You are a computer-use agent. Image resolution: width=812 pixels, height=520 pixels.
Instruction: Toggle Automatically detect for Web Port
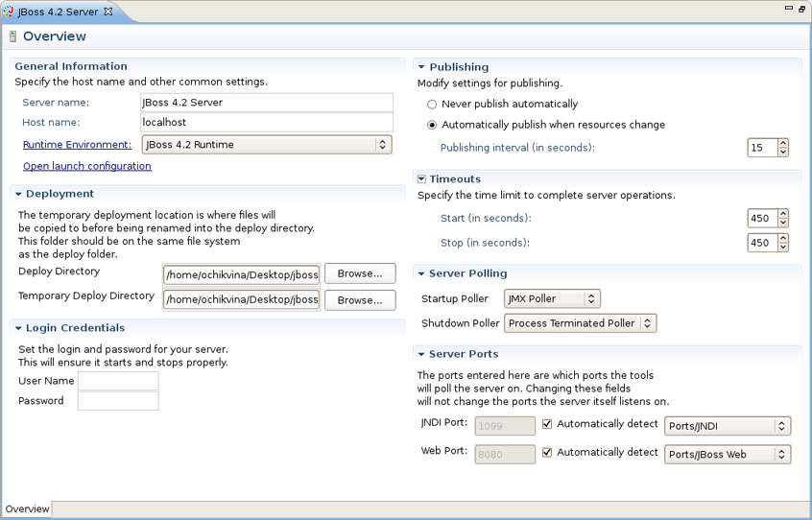point(547,453)
